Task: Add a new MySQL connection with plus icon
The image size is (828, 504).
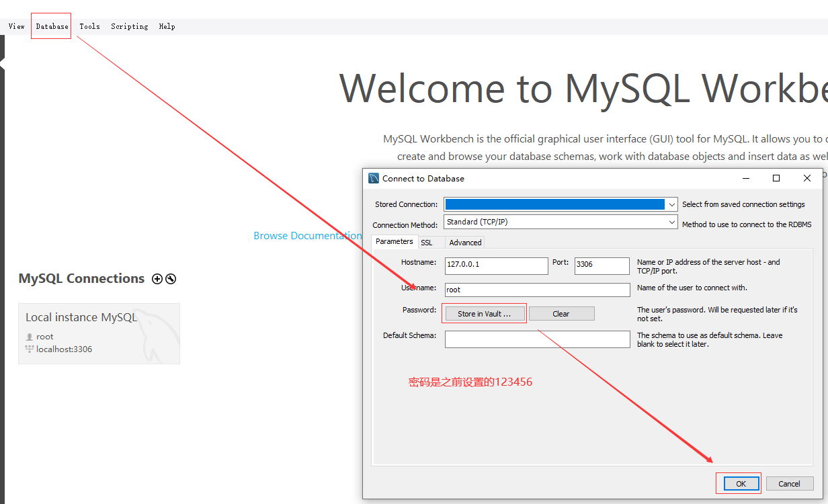Action: [x=157, y=279]
